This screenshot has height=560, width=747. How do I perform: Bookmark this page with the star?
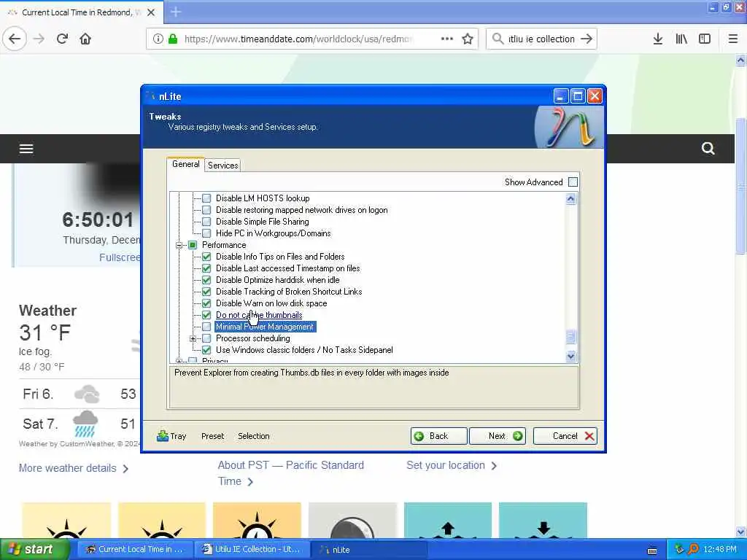pos(468,39)
